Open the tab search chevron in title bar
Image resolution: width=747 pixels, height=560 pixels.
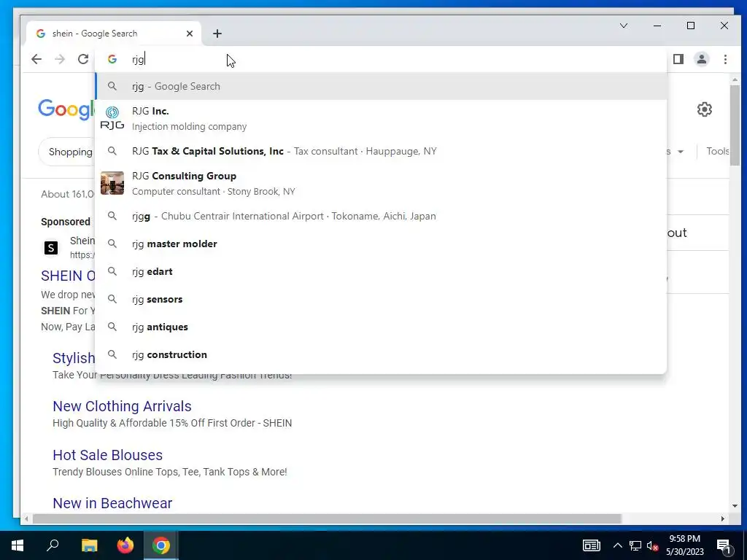coord(624,26)
